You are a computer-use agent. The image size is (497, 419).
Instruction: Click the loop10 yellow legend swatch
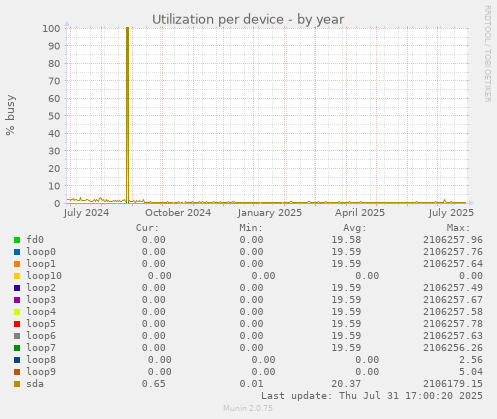tap(17, 276)
